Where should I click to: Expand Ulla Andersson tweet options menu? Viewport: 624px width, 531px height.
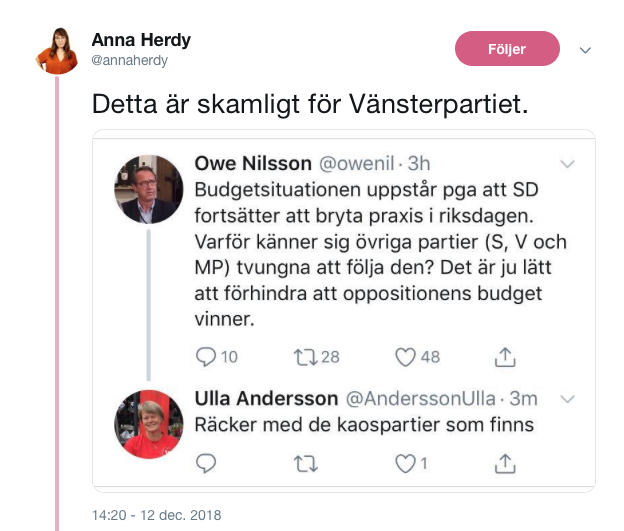pyautogui.click(x=567, y=399)
